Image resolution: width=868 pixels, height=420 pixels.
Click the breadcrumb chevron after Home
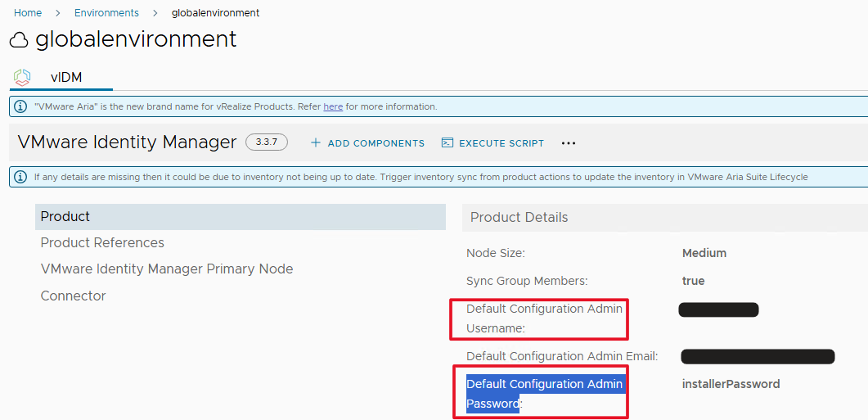(58, 13)
